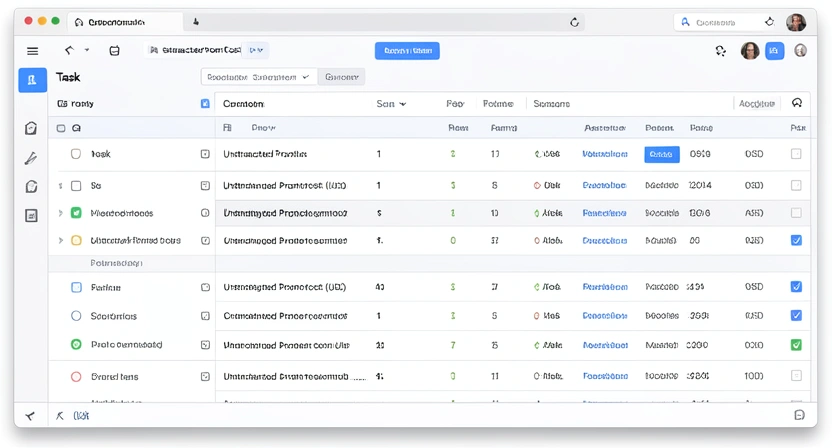Open a new browser tab with the plus icon

tap(196, 22)
